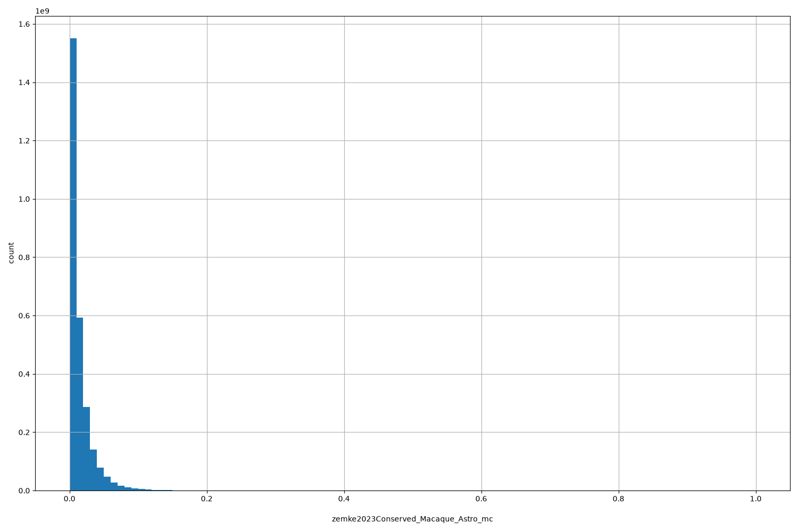Click the third histogram bar near 0.28
Viewport: 798px width, 532px height.
click(x=87, y=448)
